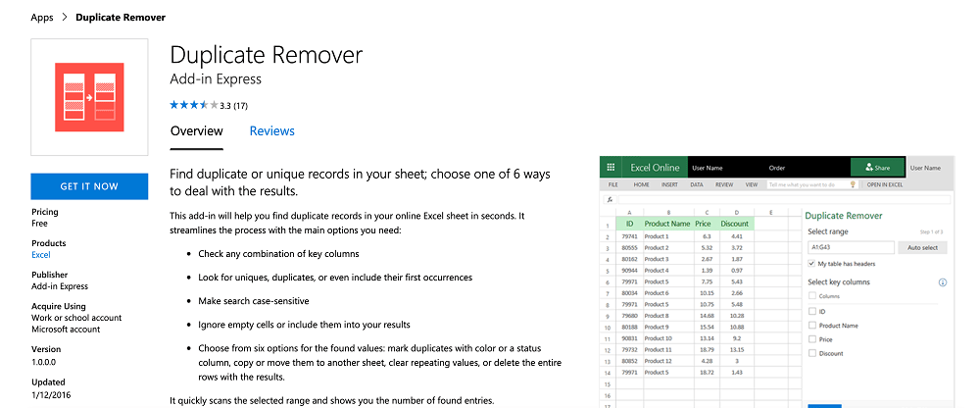Open the app launcher grid icon in Excel Online

click(611, 168)
